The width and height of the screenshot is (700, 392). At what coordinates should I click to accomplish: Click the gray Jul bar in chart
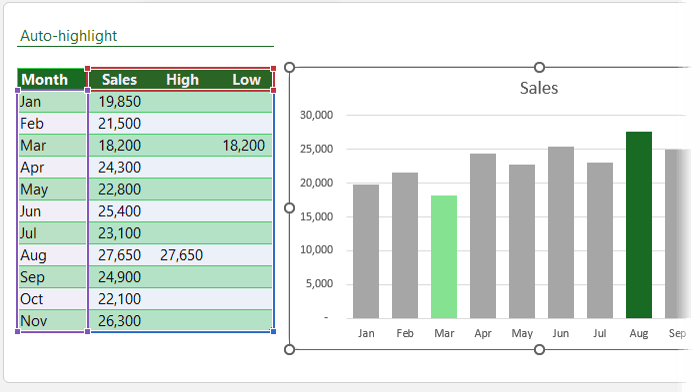(x=600, y=240)
